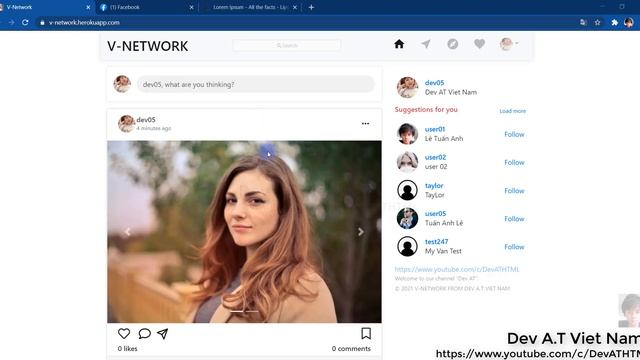The image size is (640, 360).
Task: Click test247's default avatar
Action: (x=407, y=247)
